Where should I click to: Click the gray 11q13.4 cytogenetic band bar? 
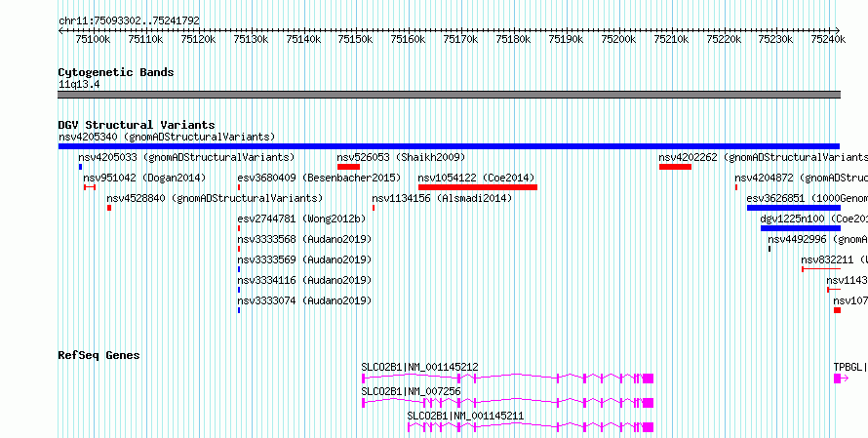pyautogui.click(x=449, y=95)
